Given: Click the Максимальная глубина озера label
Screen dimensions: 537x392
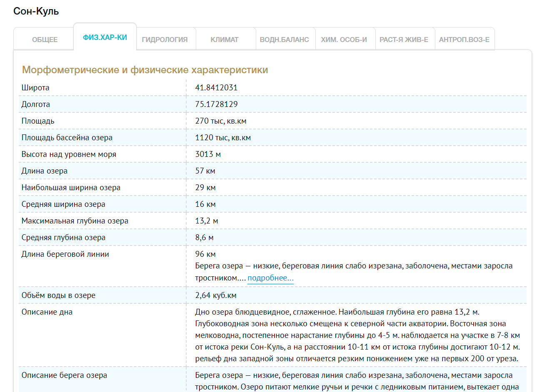Looking at the screenshot, I should 75,221.
